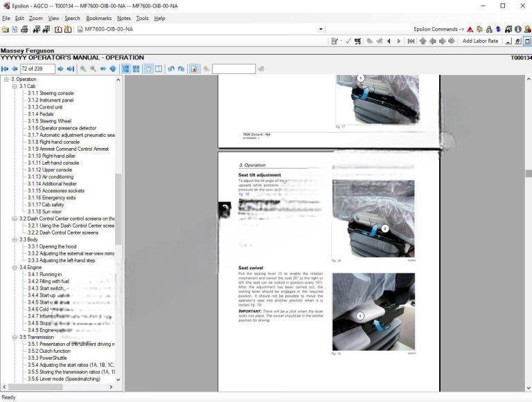Open the 3.1.13 Air conditioning topic
Image resolution: width=532 pixels, height=402 pixels.
(x=51, y=177)
